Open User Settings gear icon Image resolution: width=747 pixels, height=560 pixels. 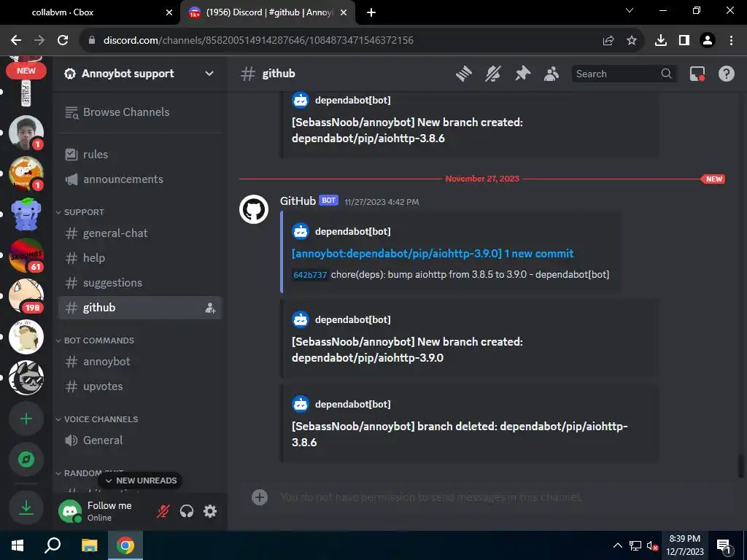(210, 511)
